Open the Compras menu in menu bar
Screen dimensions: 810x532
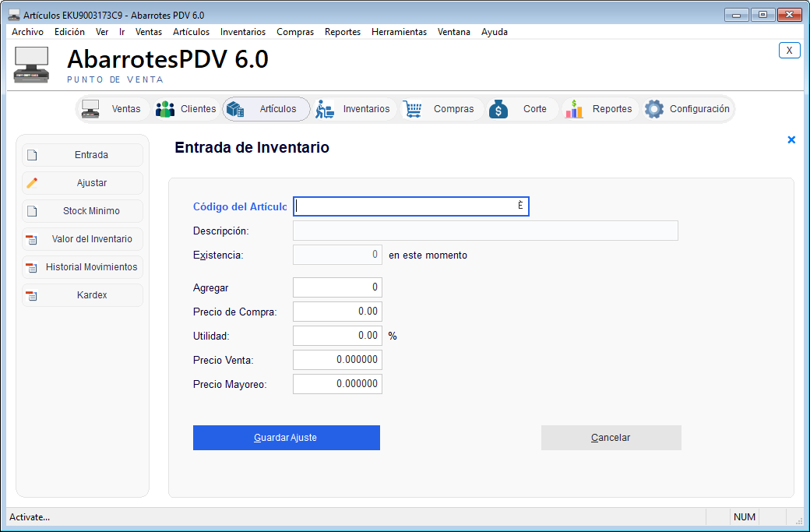pyautogui.click(x=295, y=32)
